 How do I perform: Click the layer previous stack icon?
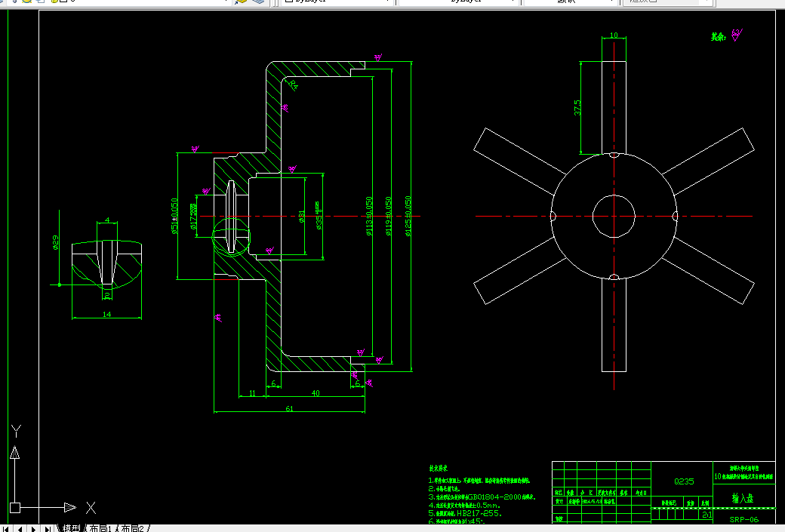tap(258, 2)
